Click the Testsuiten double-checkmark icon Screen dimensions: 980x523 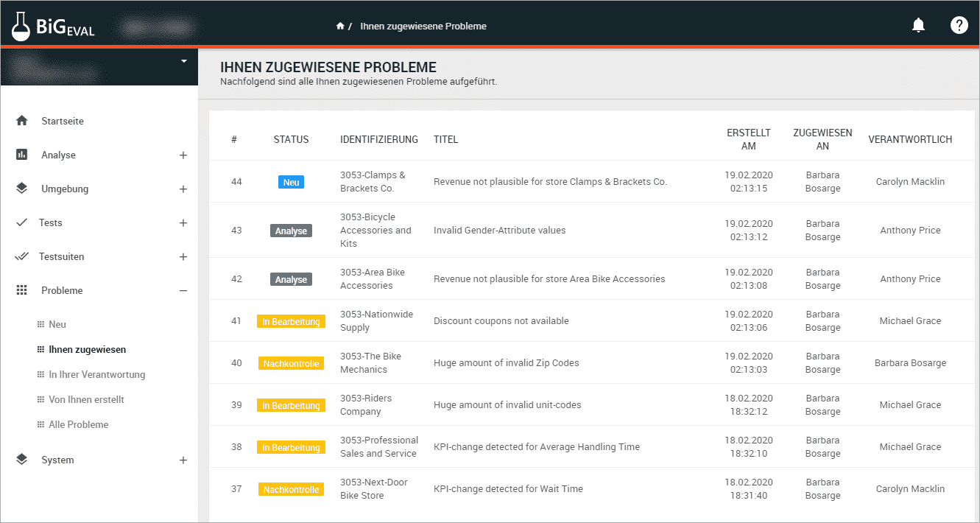(x=21, y=256)
